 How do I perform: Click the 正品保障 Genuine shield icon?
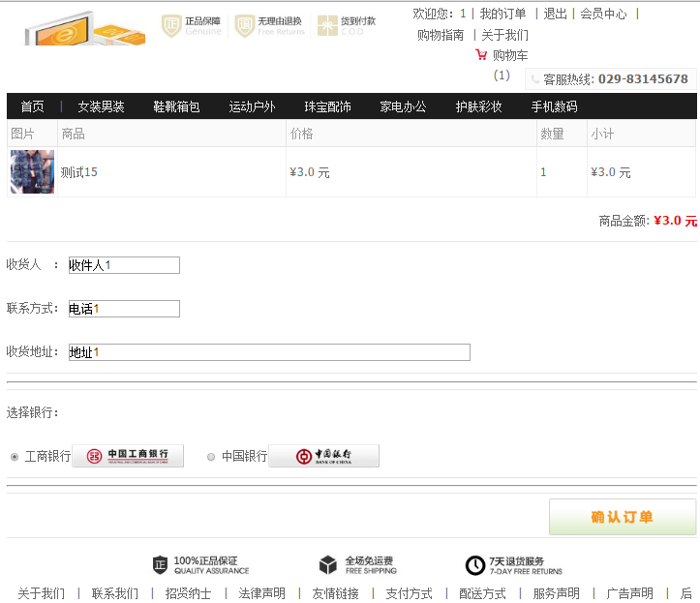[x=171, y=26]
